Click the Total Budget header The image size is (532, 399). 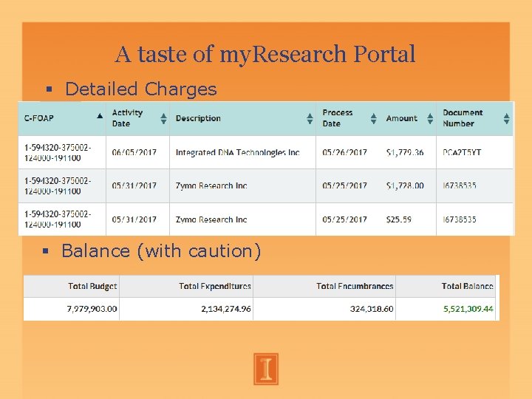tap(92, 287)
